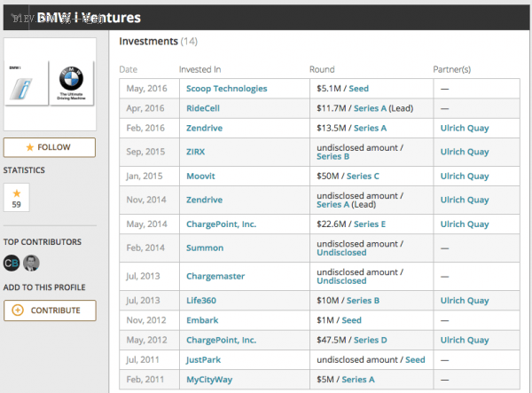Viewport: 532px width, 393px height.
Task: Open the RideCell company link
Action: [x=203, y=108]
